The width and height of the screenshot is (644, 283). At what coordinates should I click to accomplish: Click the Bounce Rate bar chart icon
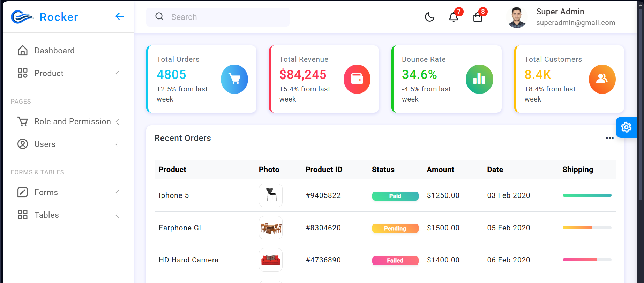(479, 79)
